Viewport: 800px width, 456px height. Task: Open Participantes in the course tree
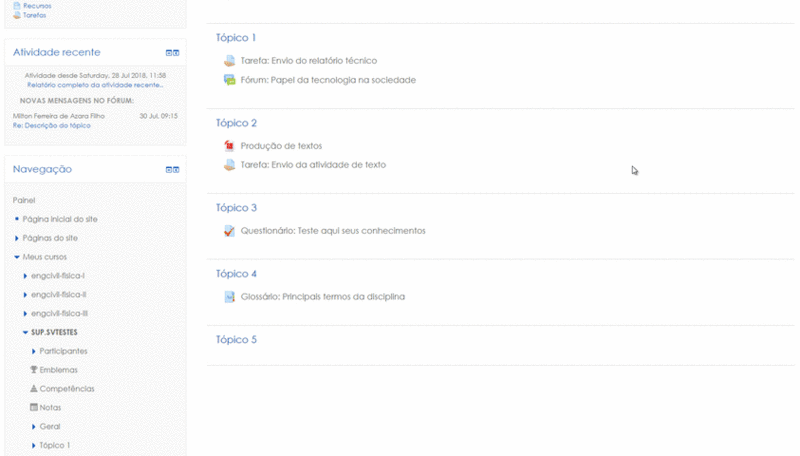63,351
